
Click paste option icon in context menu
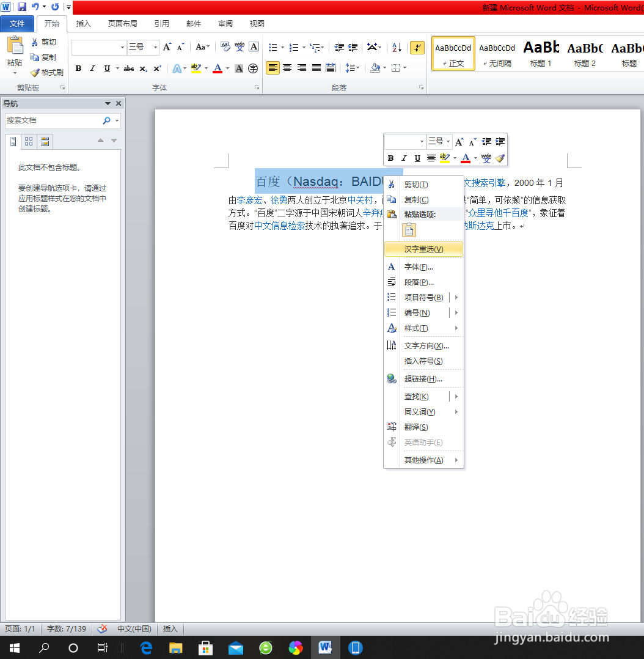tap(409, 230)
